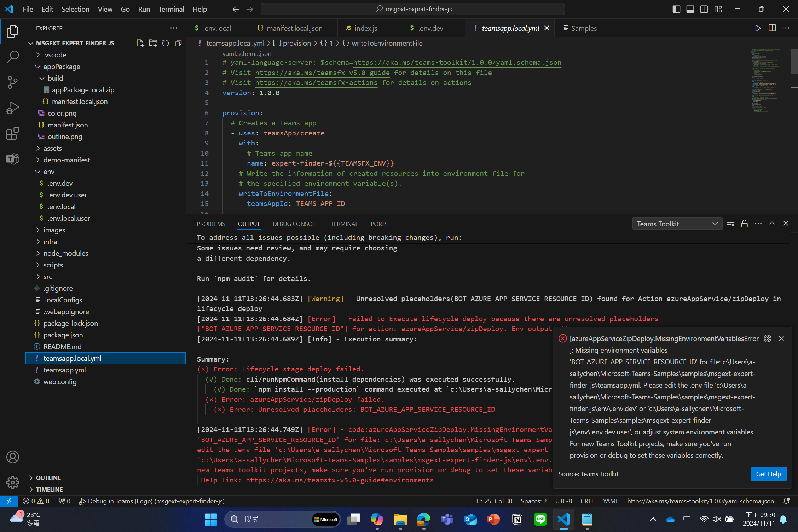
Task: Switch to the PROBLEMS tab
Action: [211, 224]
